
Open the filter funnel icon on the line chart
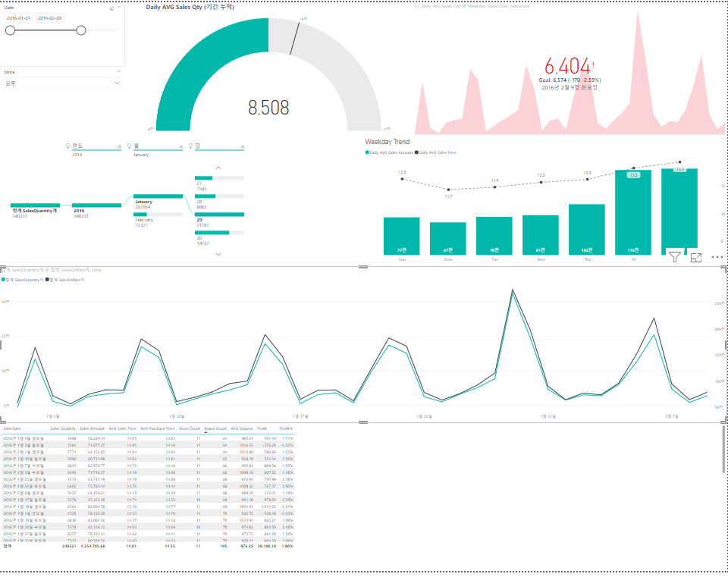[675, 257]
